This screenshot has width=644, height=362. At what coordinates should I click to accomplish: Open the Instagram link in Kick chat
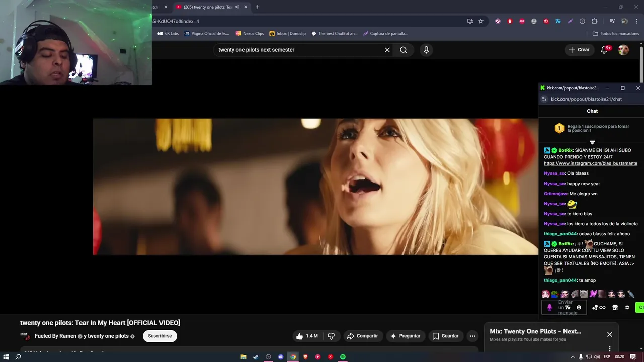pyautogui.click(x=591, y=164)
